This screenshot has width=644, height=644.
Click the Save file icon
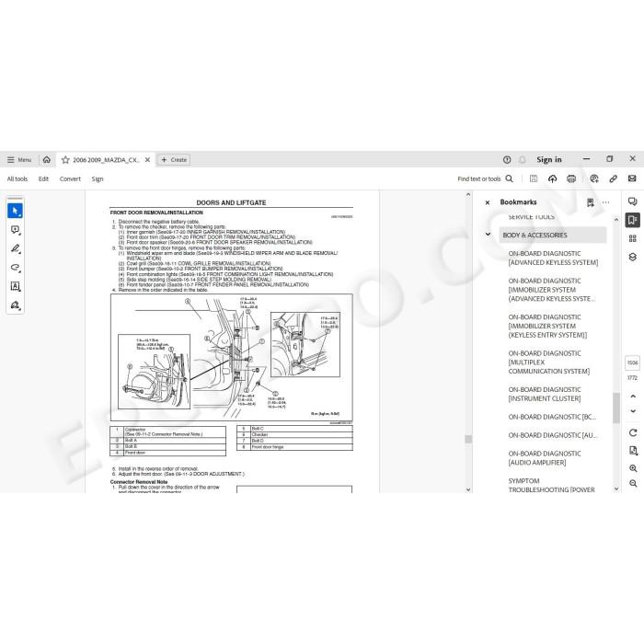(534, 178)
